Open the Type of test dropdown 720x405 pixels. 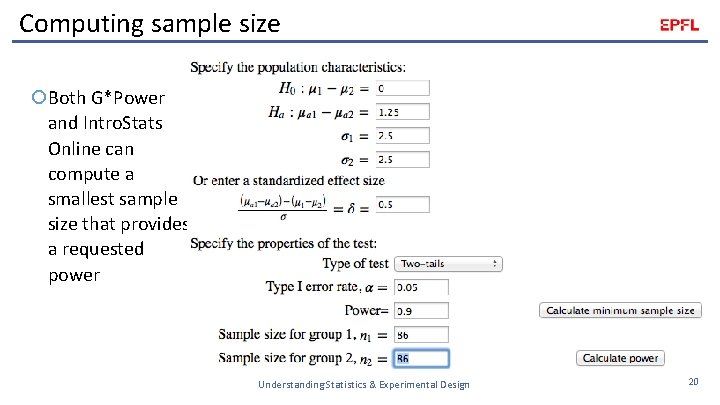pyautogui.click(x=447, y=264)
